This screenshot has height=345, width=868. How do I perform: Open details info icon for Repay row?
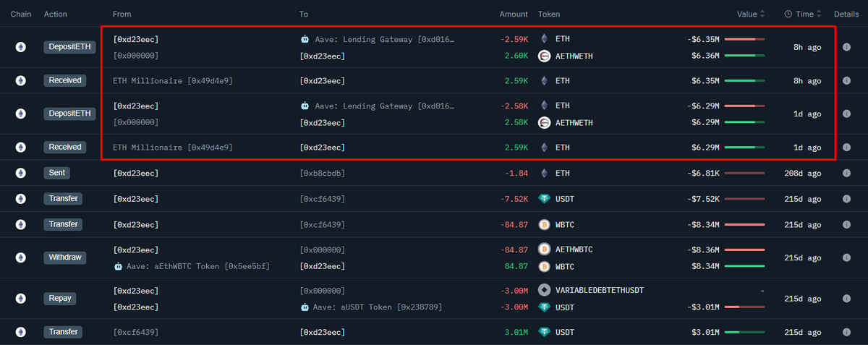click(x=846, y=298)
